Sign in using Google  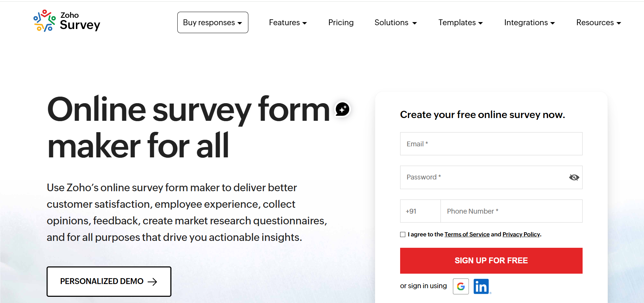tap(461, 286)
